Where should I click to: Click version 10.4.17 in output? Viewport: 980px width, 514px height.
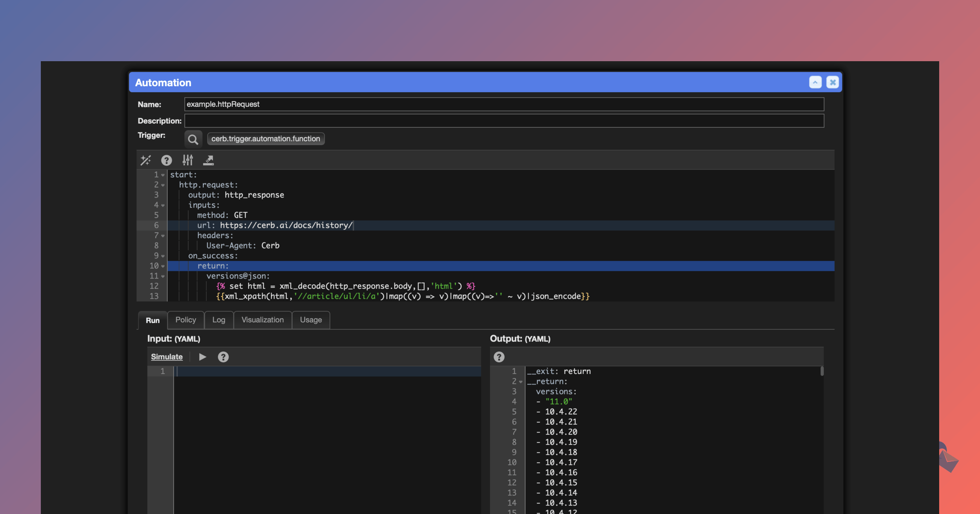click(561, 463)
